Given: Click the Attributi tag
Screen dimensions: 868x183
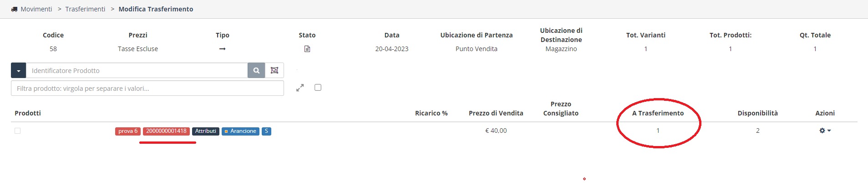Looking at the screenshot, I should click(206, 131).
